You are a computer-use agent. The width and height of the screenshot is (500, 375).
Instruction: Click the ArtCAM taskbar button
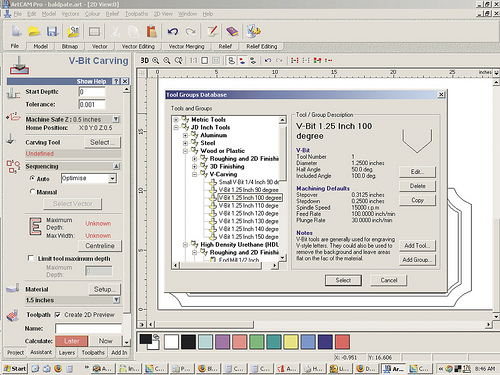(x=394, y=368)
